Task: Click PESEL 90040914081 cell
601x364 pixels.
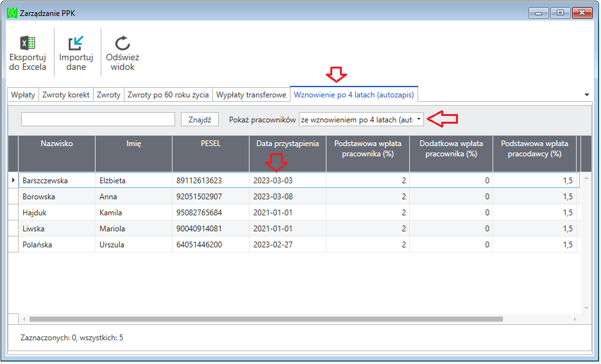Action: tap(211, 229)
